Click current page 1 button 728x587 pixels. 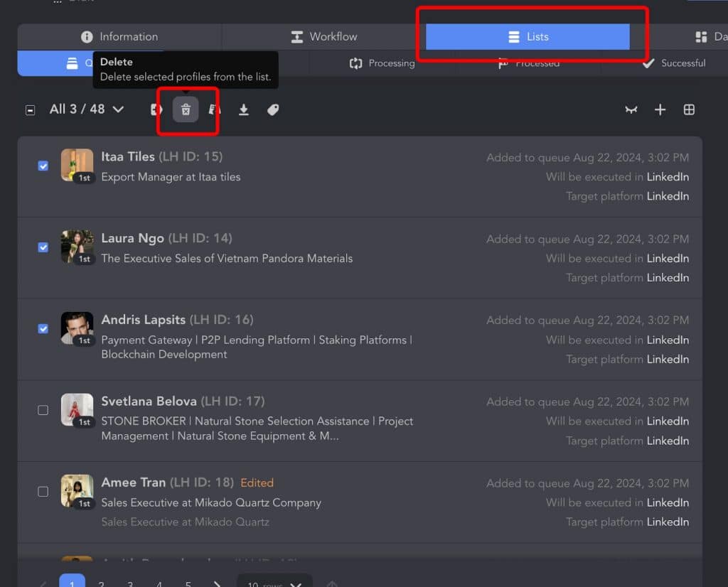coord(73,581)
